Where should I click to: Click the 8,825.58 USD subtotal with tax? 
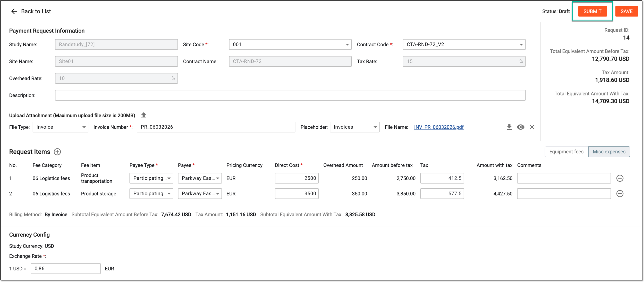(x=360, y=215)
